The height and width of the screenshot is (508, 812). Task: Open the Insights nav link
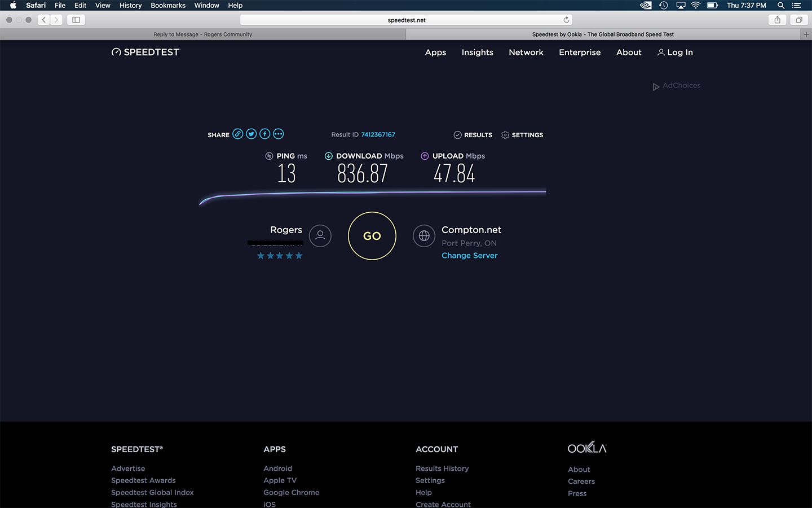point(478,52)
